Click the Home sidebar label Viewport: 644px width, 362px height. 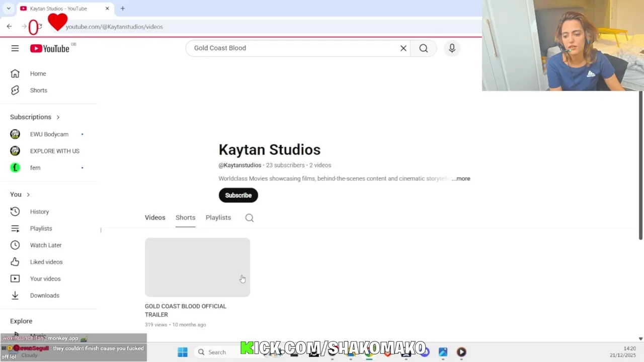coord(38,73)
